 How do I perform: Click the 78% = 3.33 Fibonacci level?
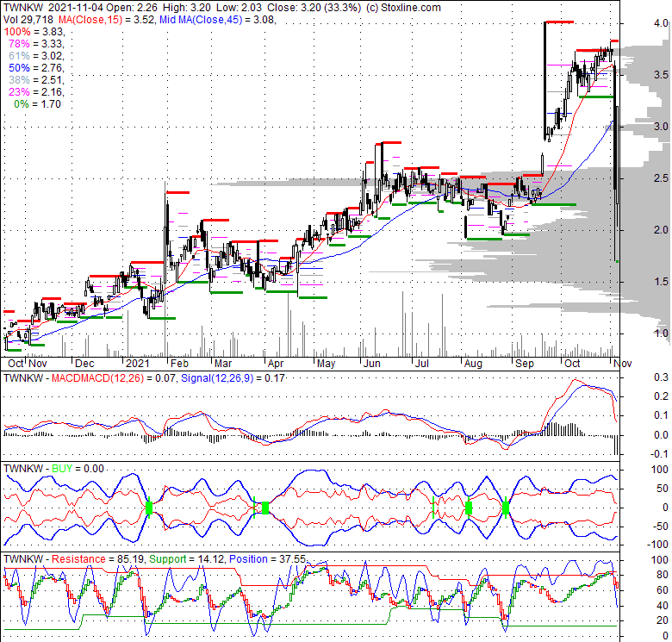point(36,44)
